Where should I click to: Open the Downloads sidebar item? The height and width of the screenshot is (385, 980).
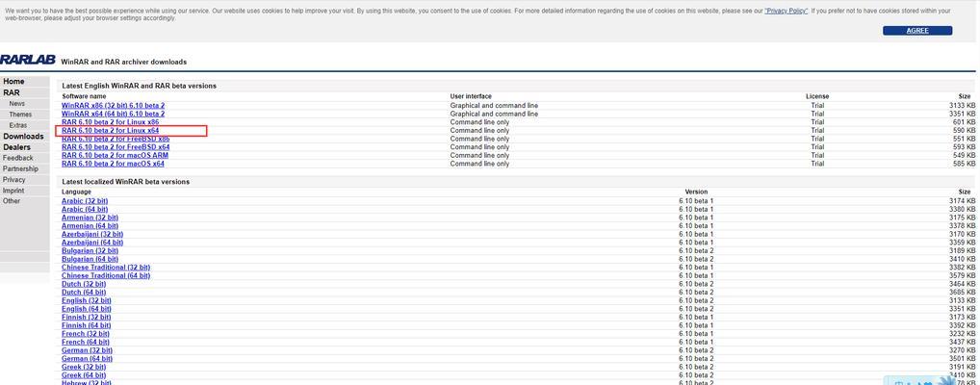pyautogui.click(x=23, y=137)
